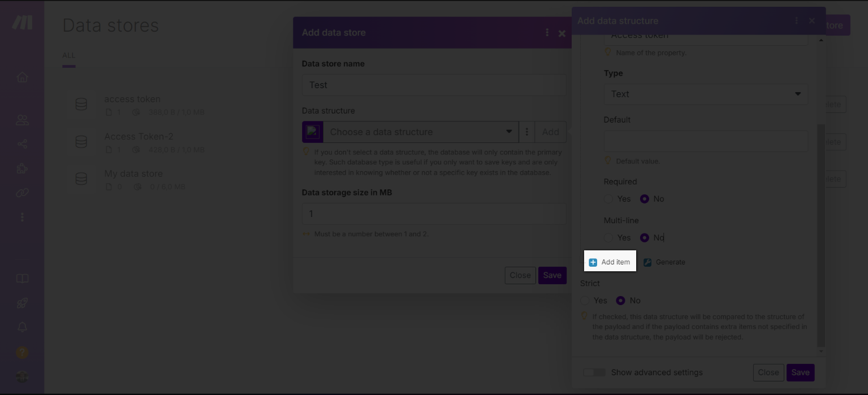Click the Default value input field
The image size is (868, 395).
tap(706, 141)
